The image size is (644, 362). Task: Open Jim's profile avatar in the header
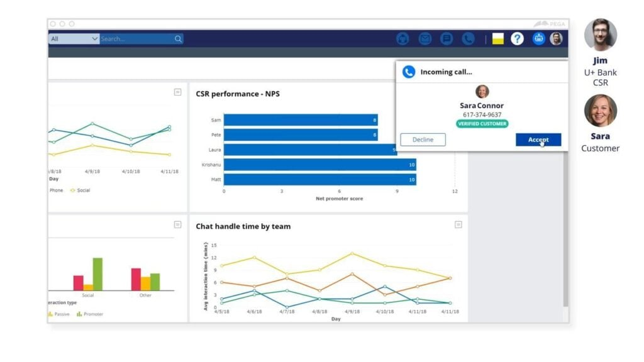(x=555, y=38)
